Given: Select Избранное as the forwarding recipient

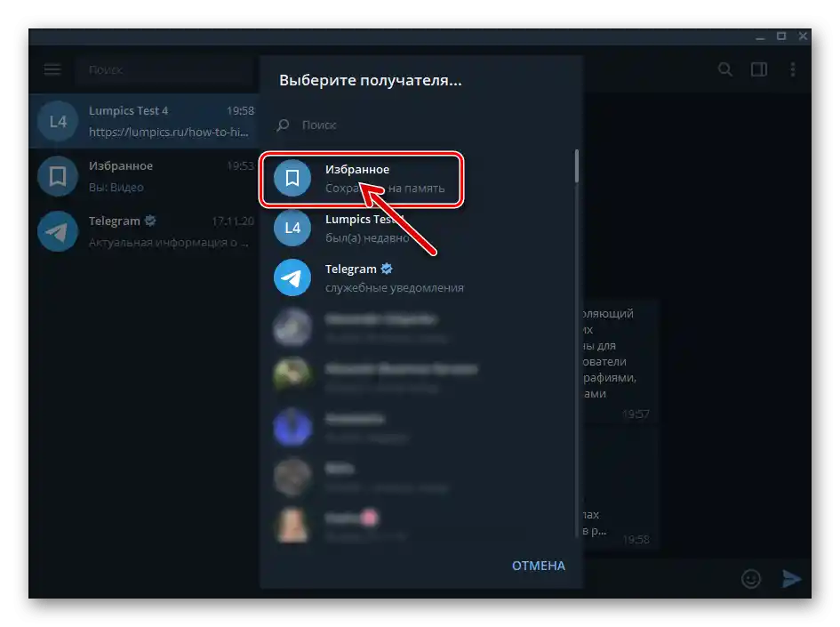Looking at the screenshot, I should pos(373,178).
